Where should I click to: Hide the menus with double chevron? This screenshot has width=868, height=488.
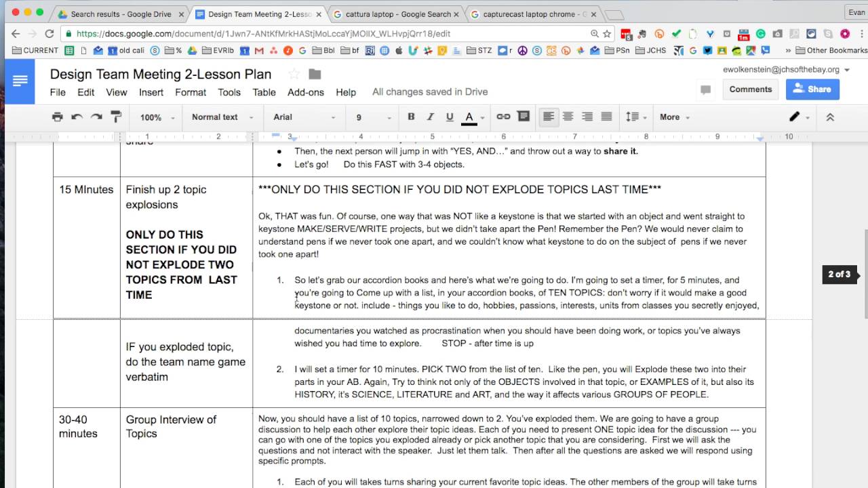(x=830, y=117)
